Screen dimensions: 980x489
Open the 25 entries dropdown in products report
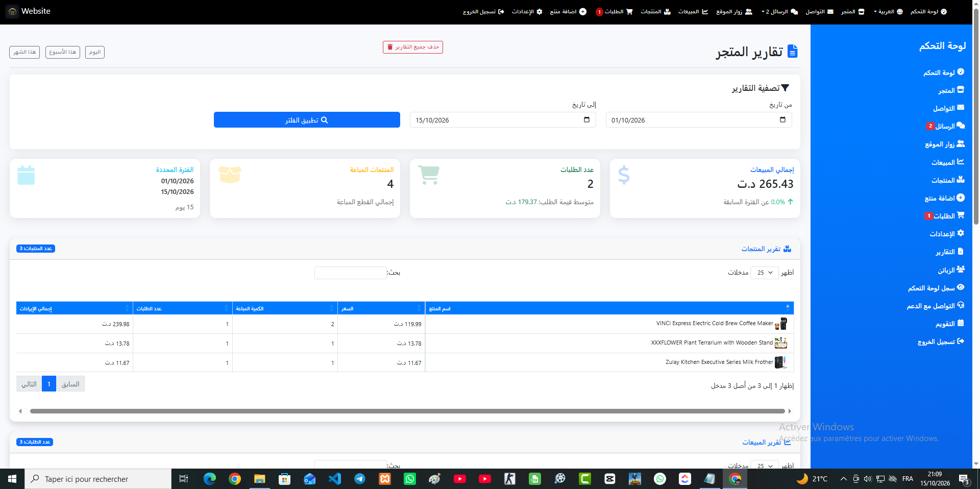point(765,273)
